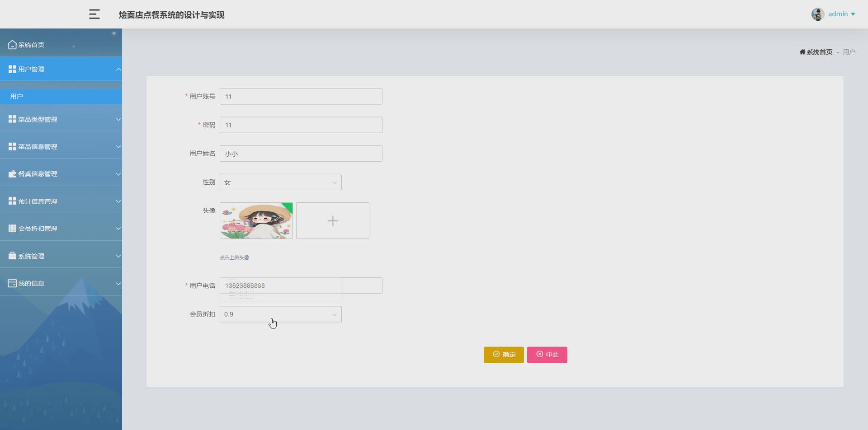The width and height of the screenshot is (868, 430).
Task: Click 系统首页 breadcrumb link
Action: tap(819, 52)
